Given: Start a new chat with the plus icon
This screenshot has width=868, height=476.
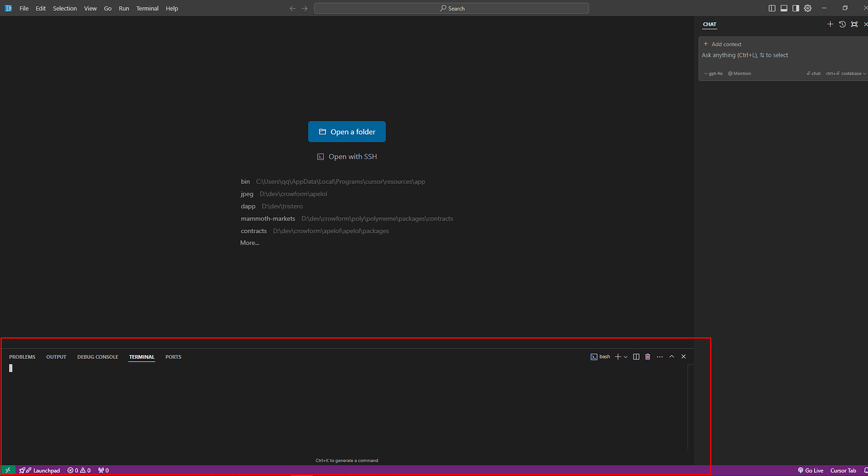Looking at the screenshot, I should pos(830,24).
